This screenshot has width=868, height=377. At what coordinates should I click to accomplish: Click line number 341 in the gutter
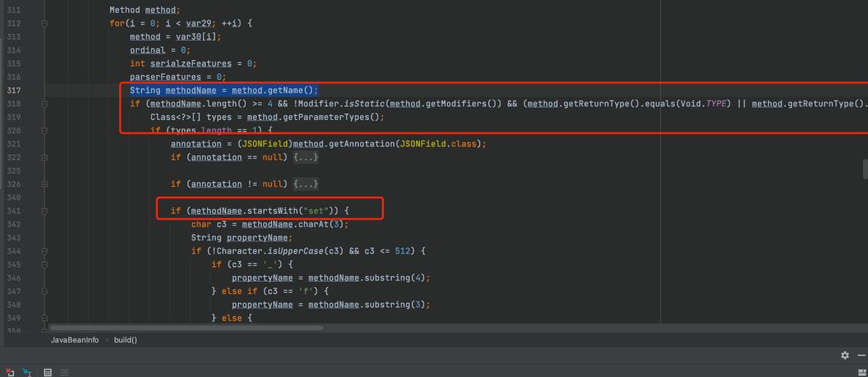coord(14,211)
